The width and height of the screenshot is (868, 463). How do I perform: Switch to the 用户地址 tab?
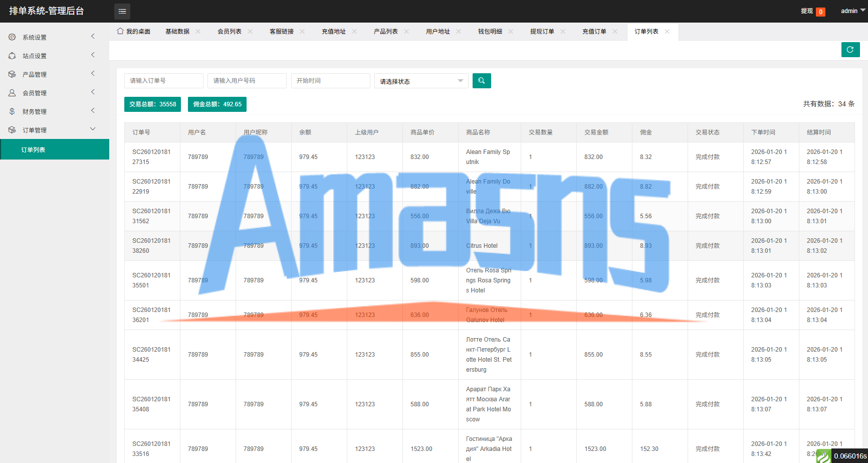(x=438, y=31)
